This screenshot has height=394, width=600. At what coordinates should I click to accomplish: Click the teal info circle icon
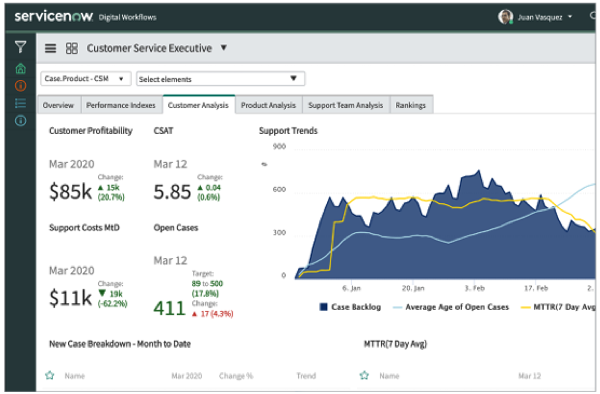point(21,121)
